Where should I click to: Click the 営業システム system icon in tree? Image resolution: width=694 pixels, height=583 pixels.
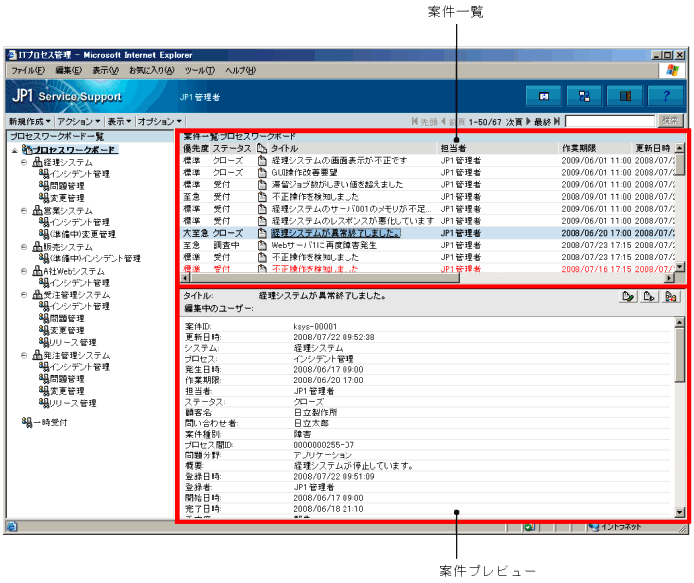(38, 210)
